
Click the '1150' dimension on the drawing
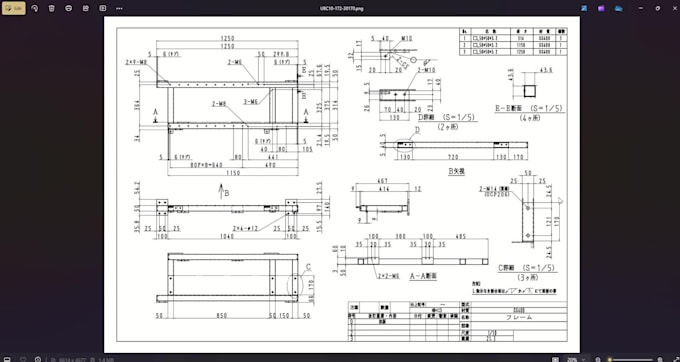click(233, 173)
